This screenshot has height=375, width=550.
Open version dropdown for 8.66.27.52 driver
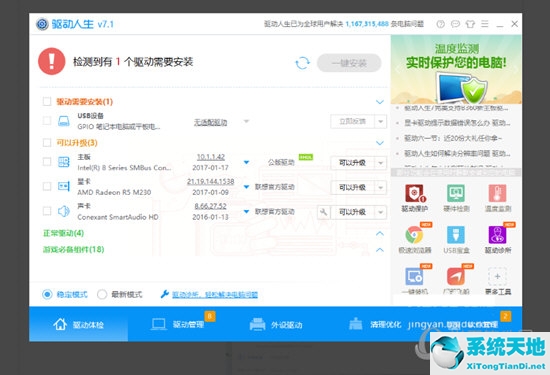247,212
